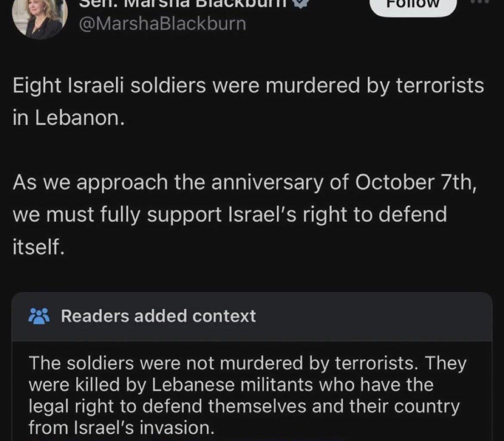The image size is (504, 441).
Task: Click the Sen. Marsha Blackburn display name
Action: tap(183, 3)
